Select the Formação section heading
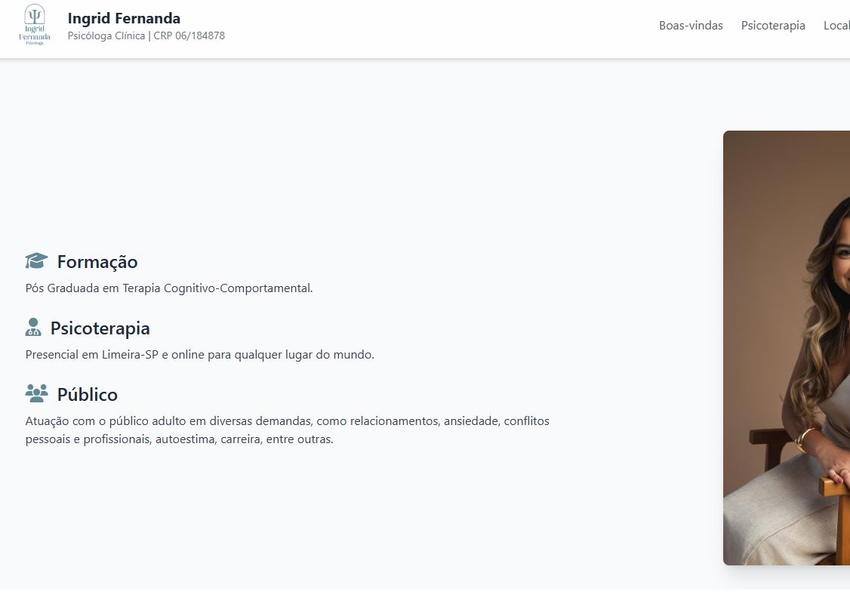This screenshot has height=616, width=850. 97,262
